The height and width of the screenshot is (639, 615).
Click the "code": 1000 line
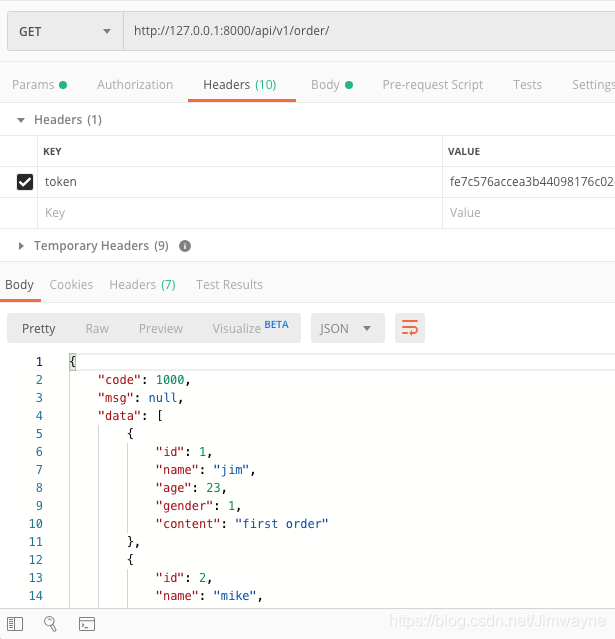[x=144, y=380]
